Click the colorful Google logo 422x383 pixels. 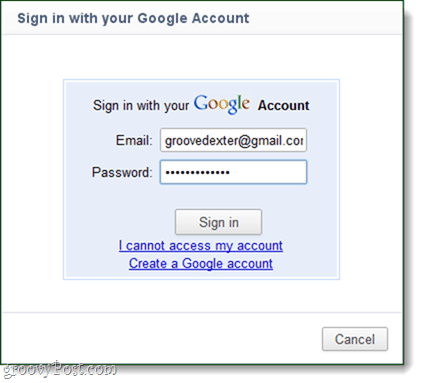point(221,104)
